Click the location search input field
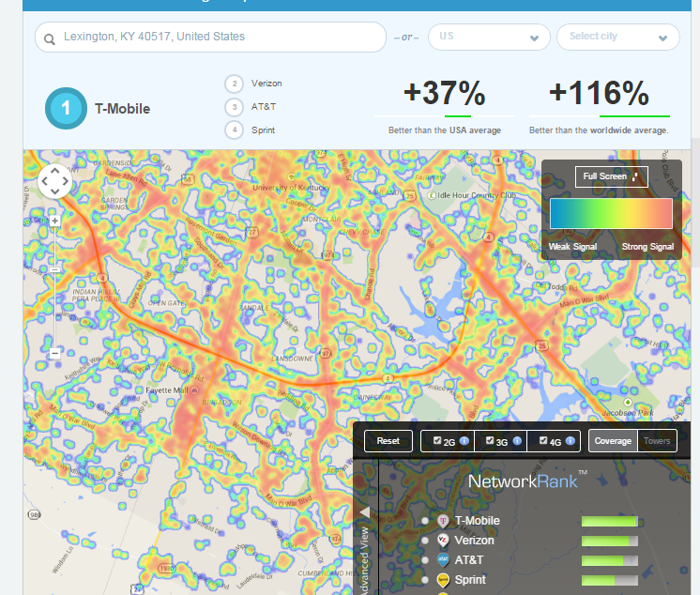700x595 pixels. coord(210,37)
